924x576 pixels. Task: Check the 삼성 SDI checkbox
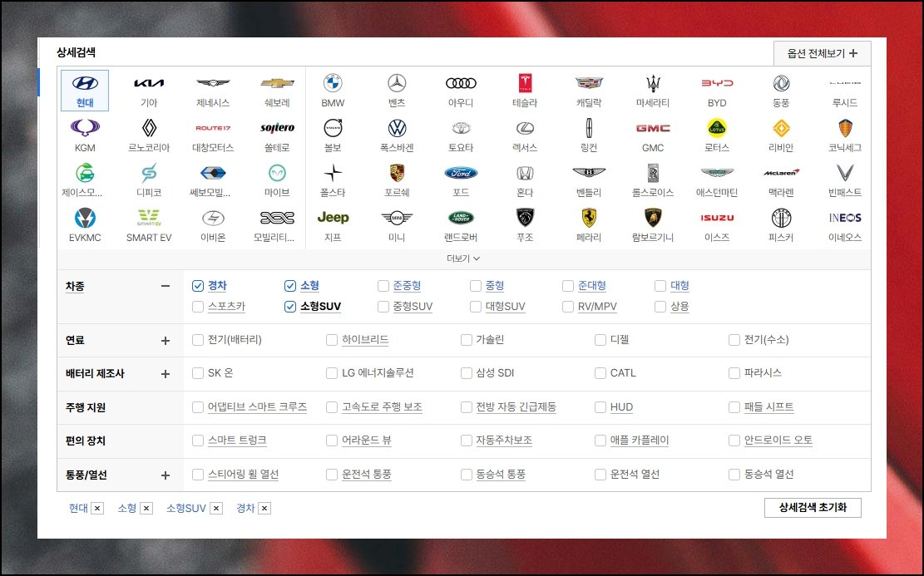click(466, 373)
